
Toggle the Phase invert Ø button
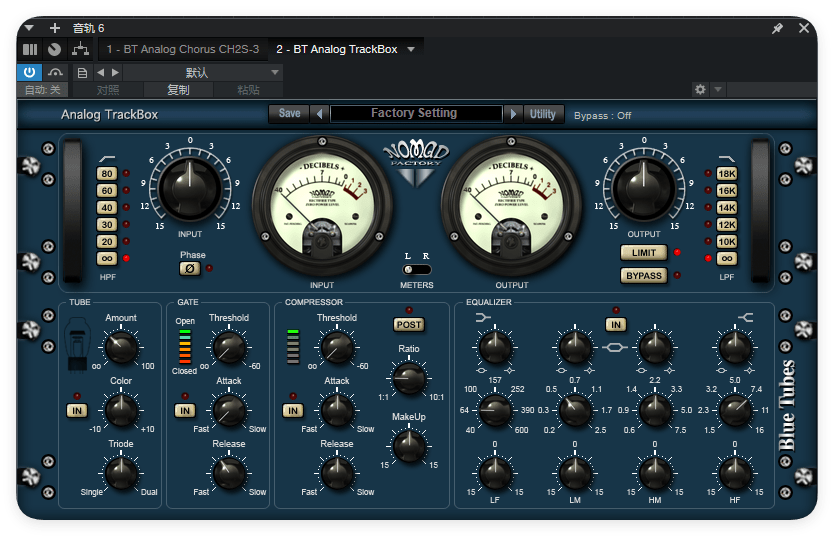tap(190, 269)
